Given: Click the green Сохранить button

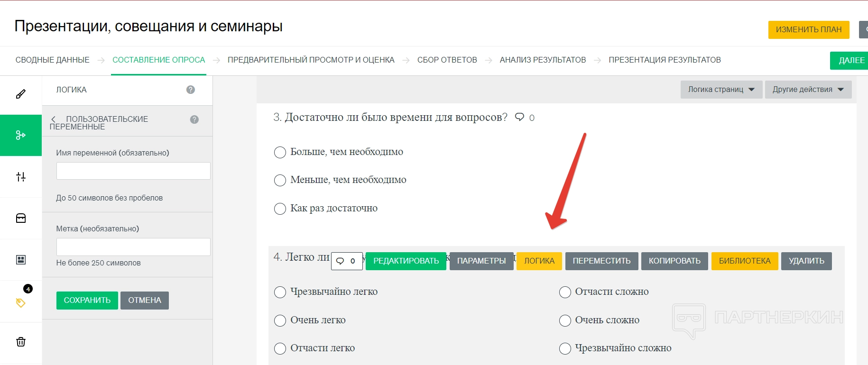Looking at the screenshot, I should point(87,301).
